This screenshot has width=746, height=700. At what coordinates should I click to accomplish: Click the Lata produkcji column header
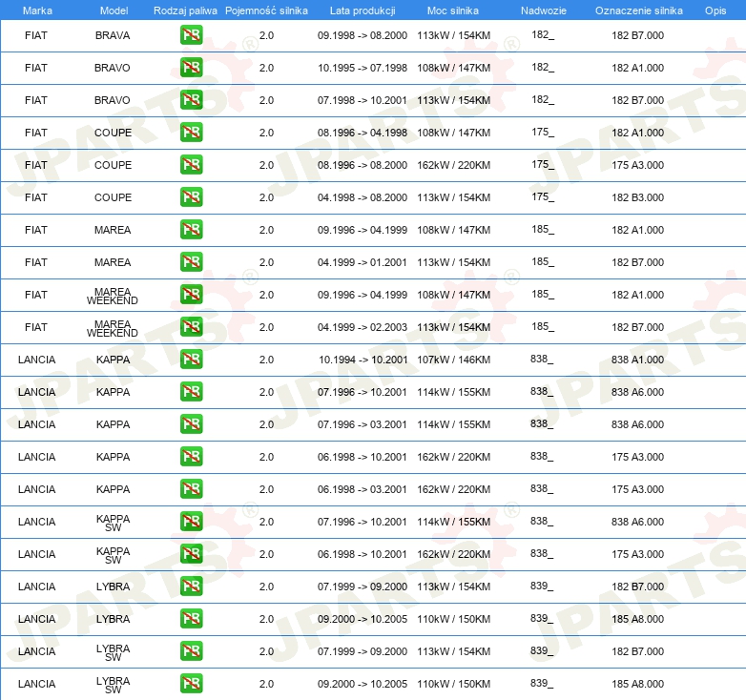point(363,10)
